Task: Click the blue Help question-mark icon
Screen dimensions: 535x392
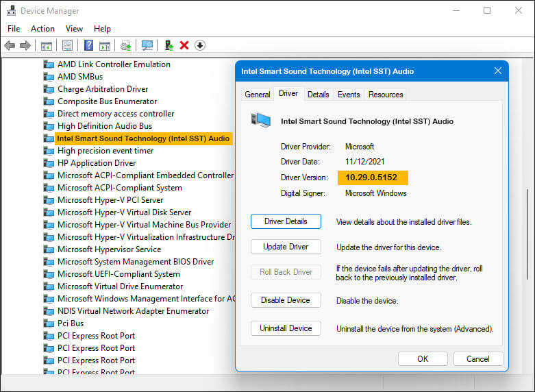Action: tap(89, 45)
